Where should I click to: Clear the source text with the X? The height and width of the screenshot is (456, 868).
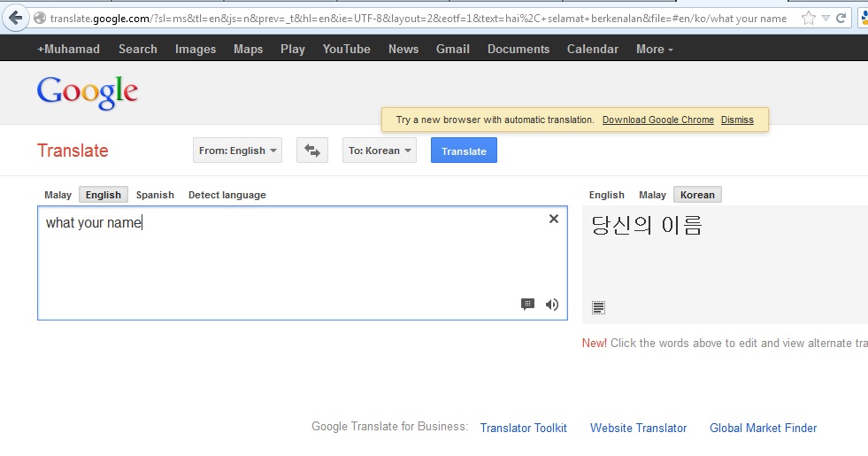[x=554, y=219]
